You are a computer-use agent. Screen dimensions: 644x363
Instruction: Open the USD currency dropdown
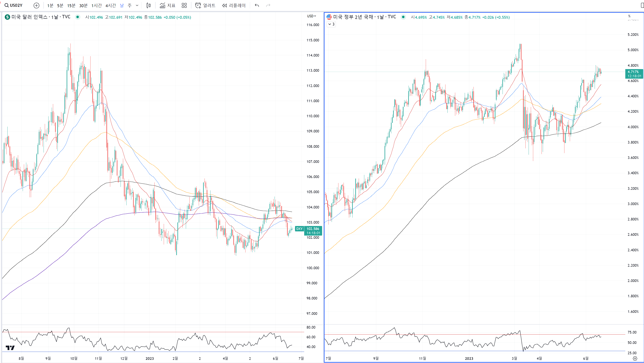tap(312, 16)
